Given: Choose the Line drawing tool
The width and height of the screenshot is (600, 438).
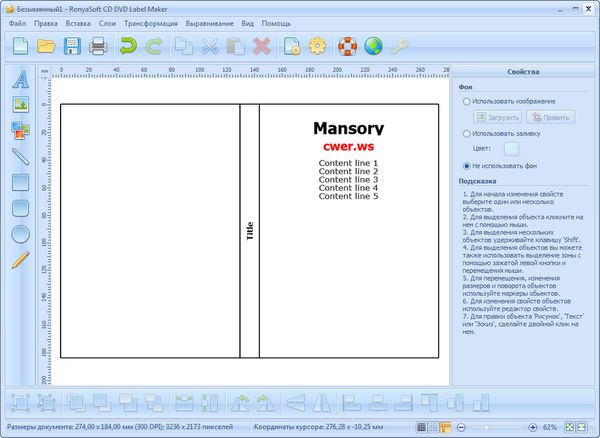Looking at the screenshot, I should (19, 156).
